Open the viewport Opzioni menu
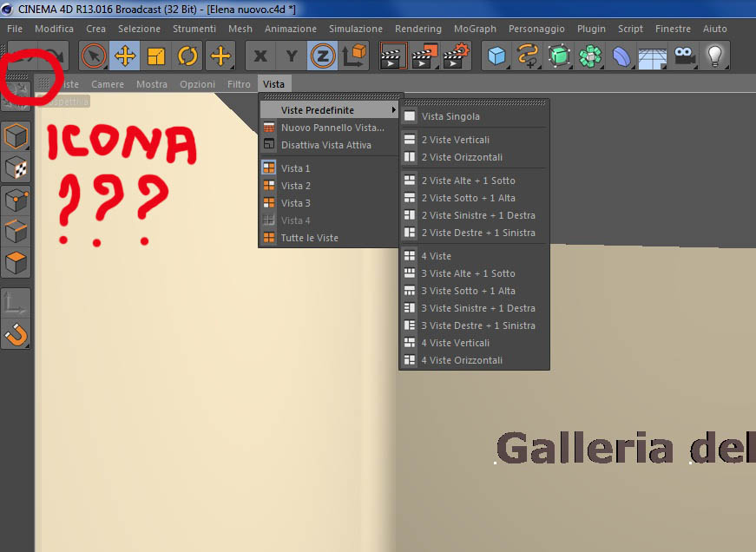The image size is (756, 552). coord(198,84)
